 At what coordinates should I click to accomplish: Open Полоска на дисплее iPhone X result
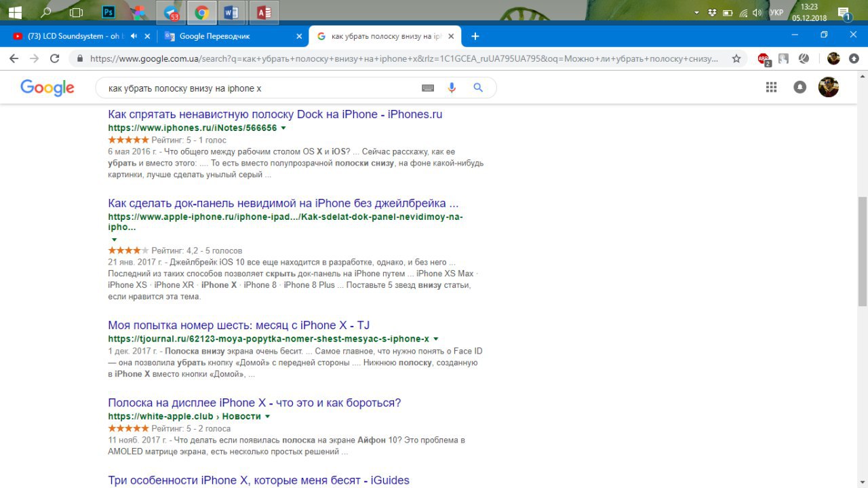pos(254,402)
